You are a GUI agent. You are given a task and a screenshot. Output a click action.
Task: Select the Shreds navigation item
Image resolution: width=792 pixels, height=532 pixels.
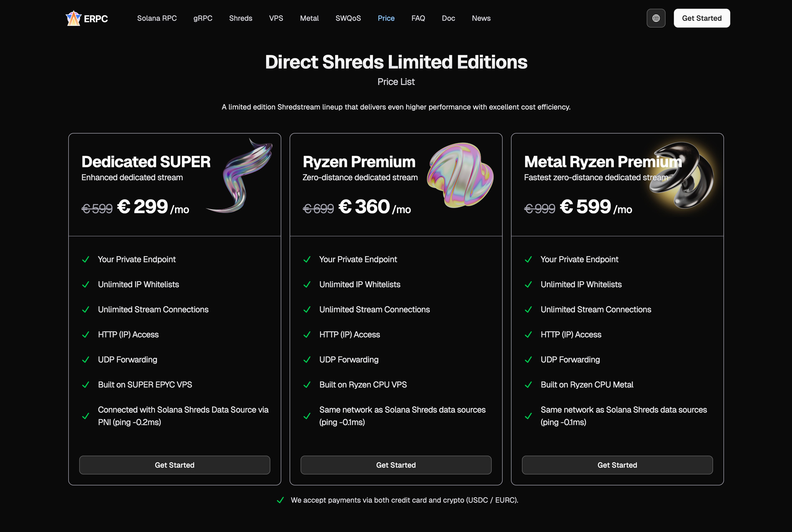coord(241,18)
